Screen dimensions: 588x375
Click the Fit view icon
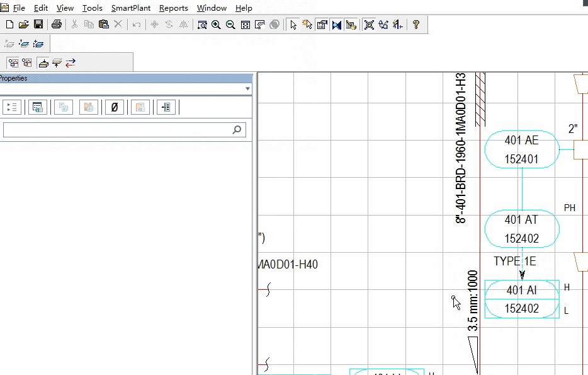point(246,25)
